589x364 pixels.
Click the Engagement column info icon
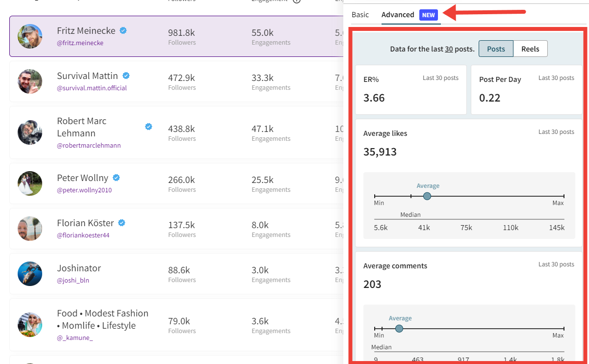(298, 1)
